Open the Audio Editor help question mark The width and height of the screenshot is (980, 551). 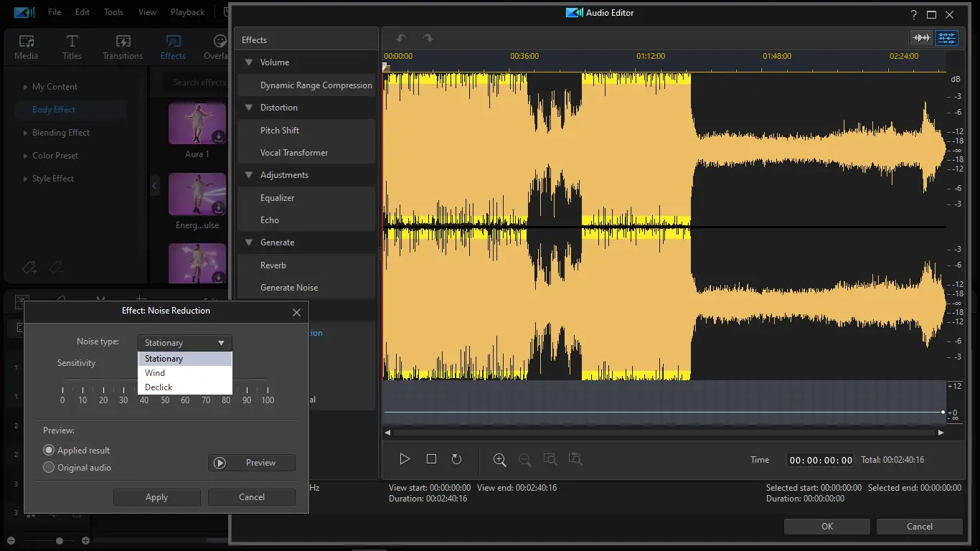(913, 14)
